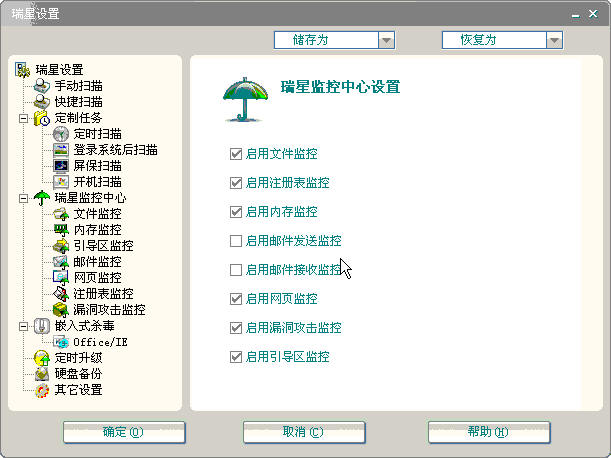Click the 注册表监控 icon

(x=61, y=294)
